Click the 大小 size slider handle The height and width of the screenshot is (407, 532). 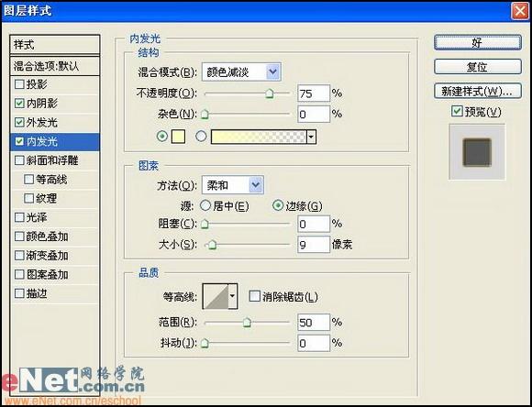pyautogui.click(x=212, y=245)
